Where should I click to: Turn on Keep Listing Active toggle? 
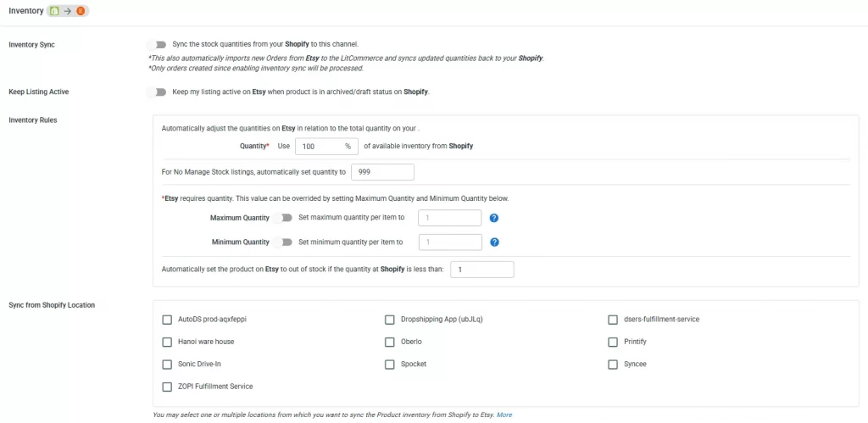click(157, 92)
